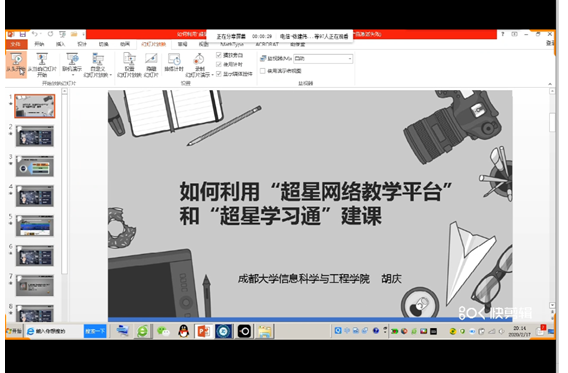Switch to Insert ribbon tab

pos(60,44)
